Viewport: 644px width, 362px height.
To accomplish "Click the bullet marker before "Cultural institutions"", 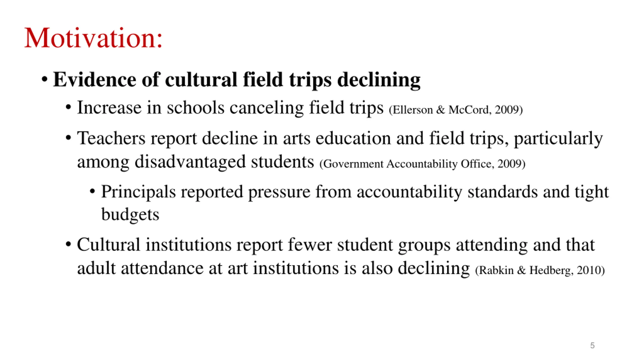I will (x=68, y=244).
